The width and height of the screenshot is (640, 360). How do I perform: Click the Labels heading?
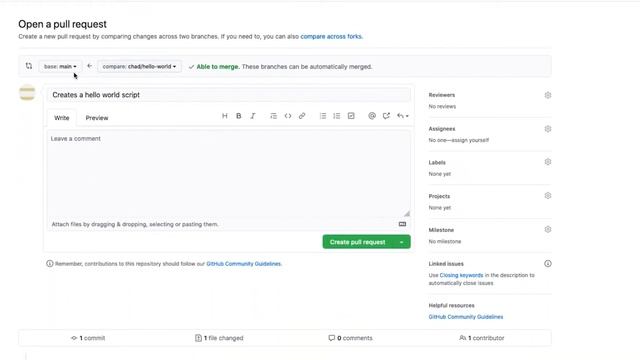pos(437,162)
